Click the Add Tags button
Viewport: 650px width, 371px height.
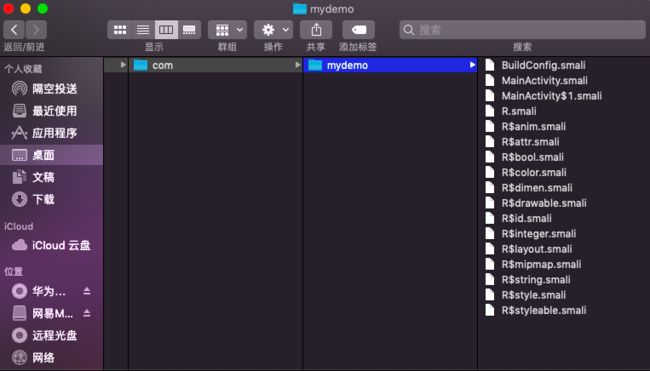(359, 30)
